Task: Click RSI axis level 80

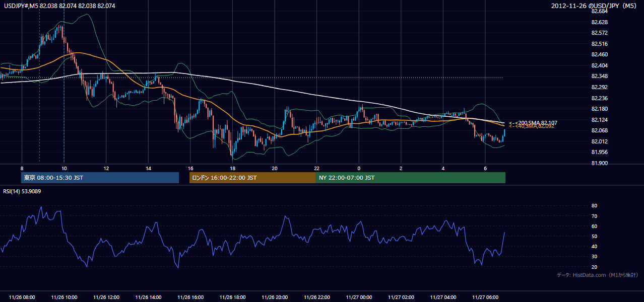Action: click(x=595, y=206)
